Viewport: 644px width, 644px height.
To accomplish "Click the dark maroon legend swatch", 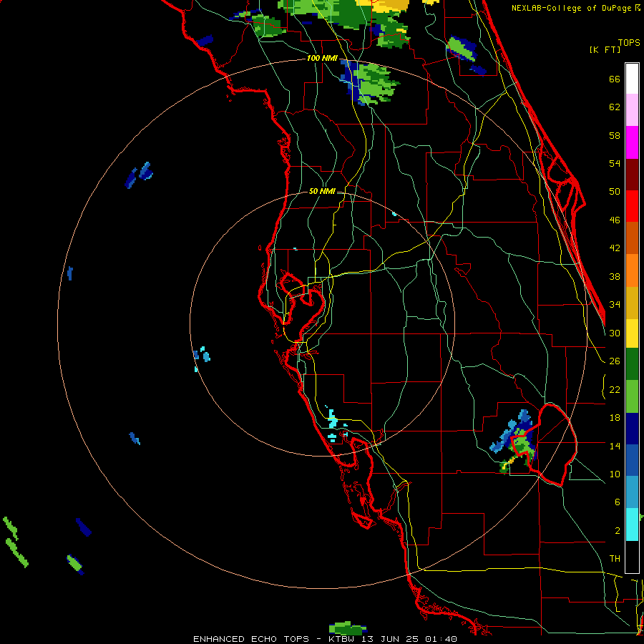I will point(632,175).
